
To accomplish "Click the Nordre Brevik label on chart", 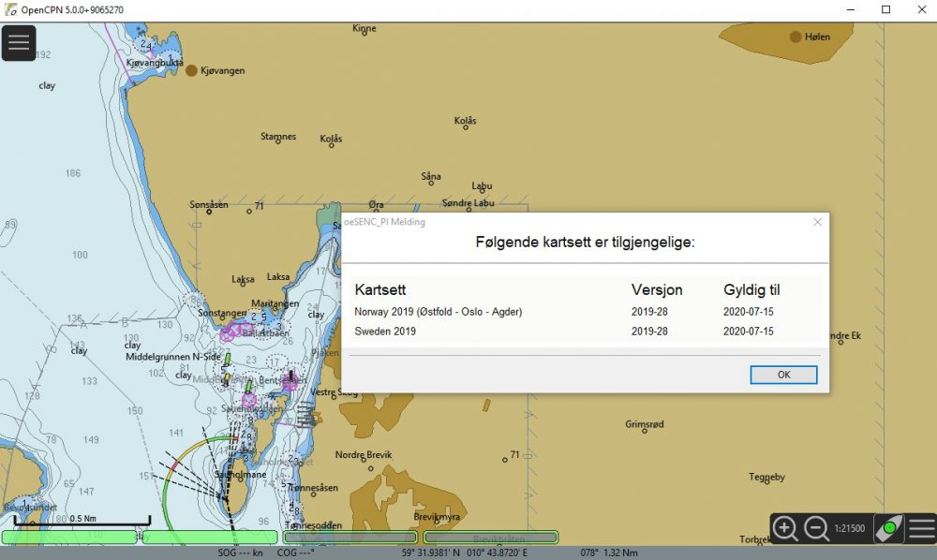I will click(364, 455).
